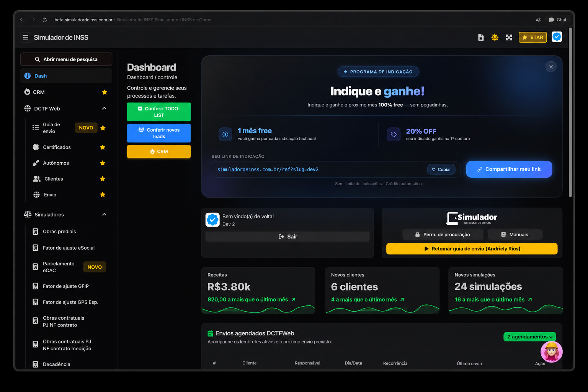The height and width of the screenshot is (392, 588).
Task: Open Perm. de procuração
Action: pos(442,235)
